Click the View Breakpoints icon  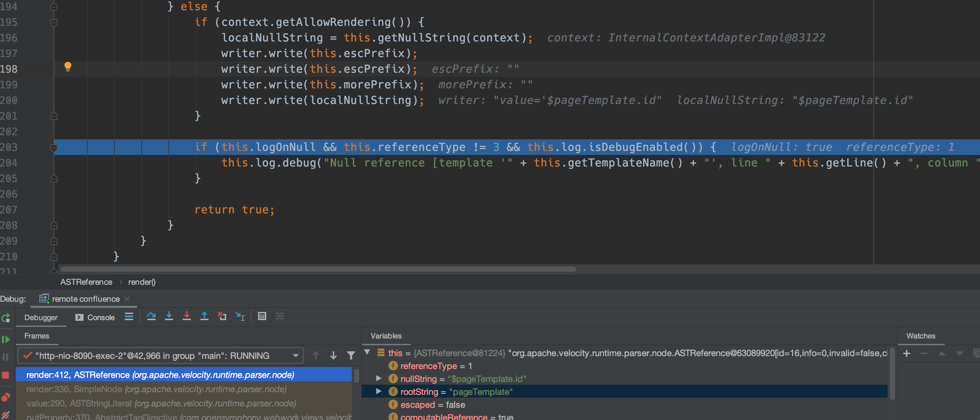click(5, 397)
